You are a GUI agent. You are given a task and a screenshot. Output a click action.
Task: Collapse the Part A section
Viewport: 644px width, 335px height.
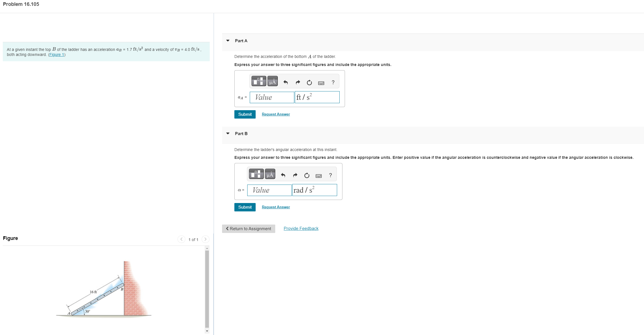(228, 41)
